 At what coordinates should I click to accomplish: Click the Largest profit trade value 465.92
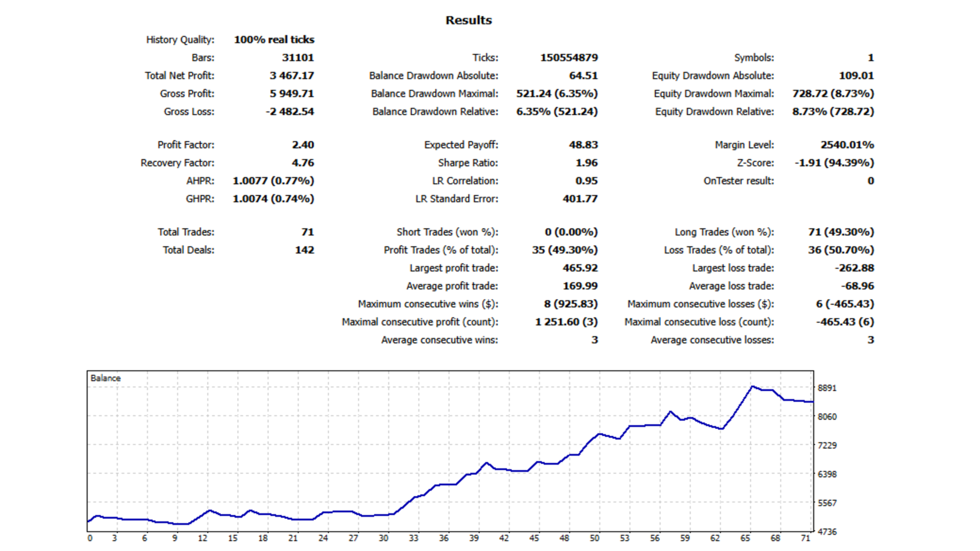point(580,268)
